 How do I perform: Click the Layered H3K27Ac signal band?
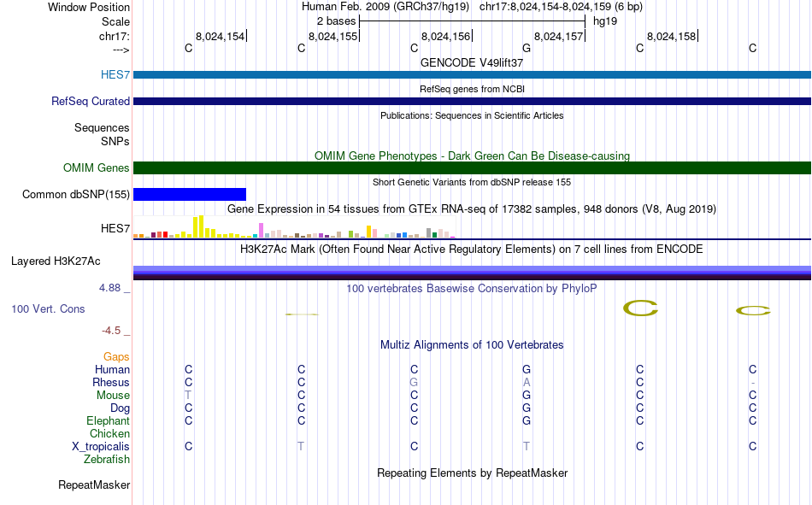[472, 273]
